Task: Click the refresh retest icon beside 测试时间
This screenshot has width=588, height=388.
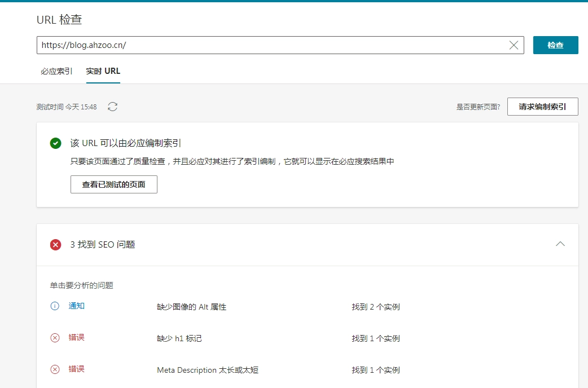Action: [x=112, y=107]
